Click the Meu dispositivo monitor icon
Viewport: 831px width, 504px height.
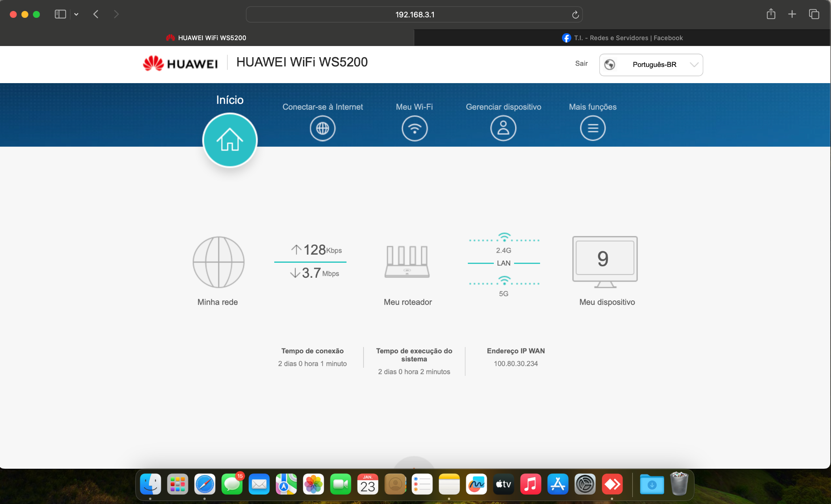click(605, 262)
